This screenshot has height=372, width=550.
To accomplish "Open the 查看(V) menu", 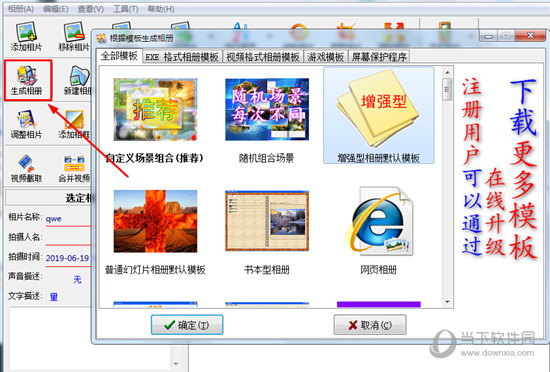I will 90,9.
